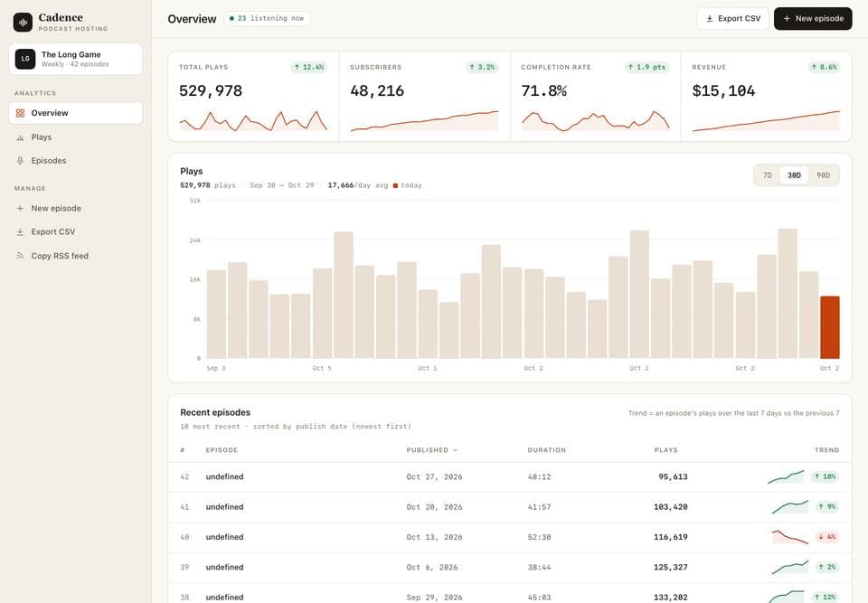Open episode 40 row title

[225, 537]
